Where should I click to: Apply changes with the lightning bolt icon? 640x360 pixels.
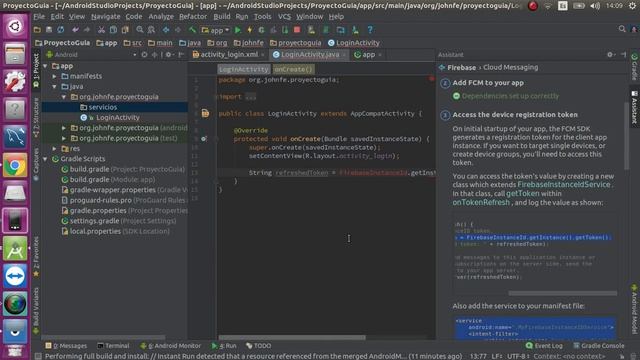249,30
